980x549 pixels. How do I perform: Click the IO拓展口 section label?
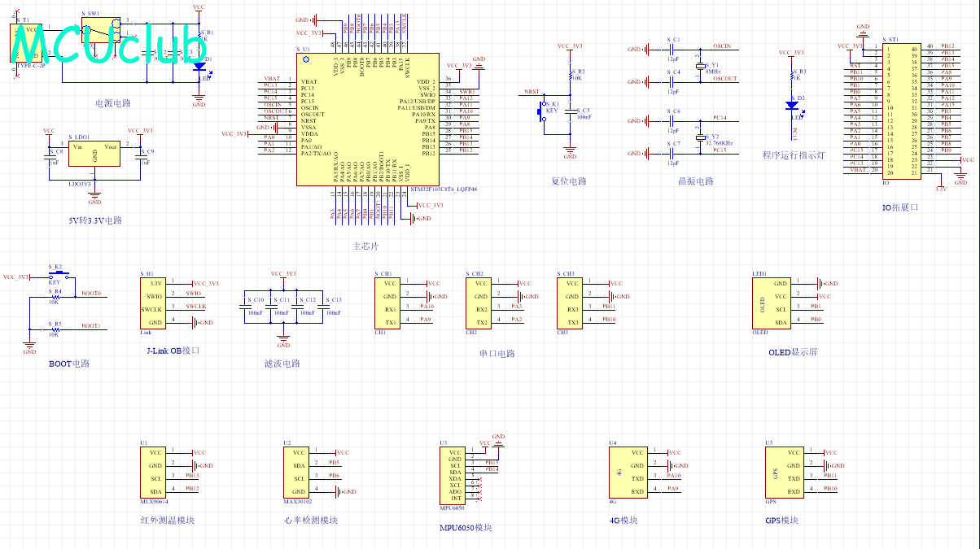pyautogui.click(x=900, y=207)
